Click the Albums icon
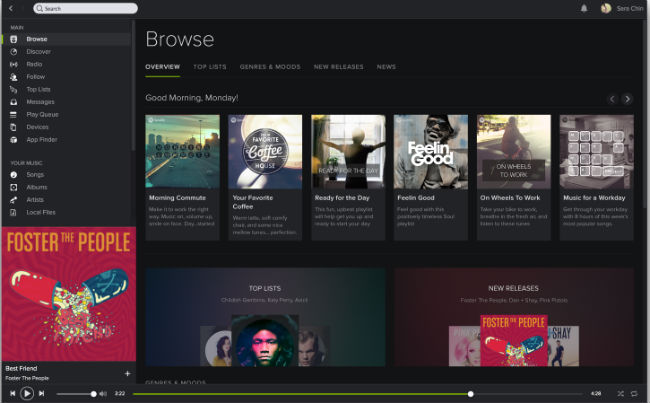Viewport: 650px width, 403px height. pyautogui.click(x=14, y=187)
